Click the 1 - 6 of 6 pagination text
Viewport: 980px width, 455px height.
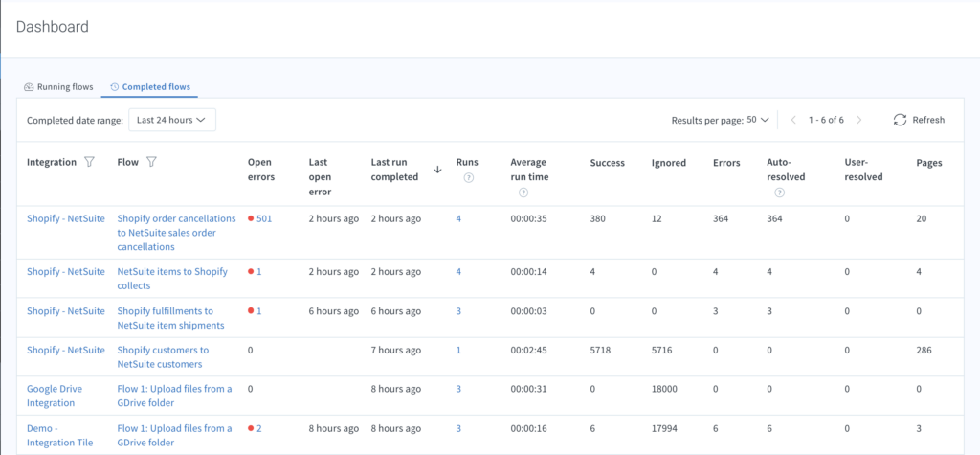[826, 120]
